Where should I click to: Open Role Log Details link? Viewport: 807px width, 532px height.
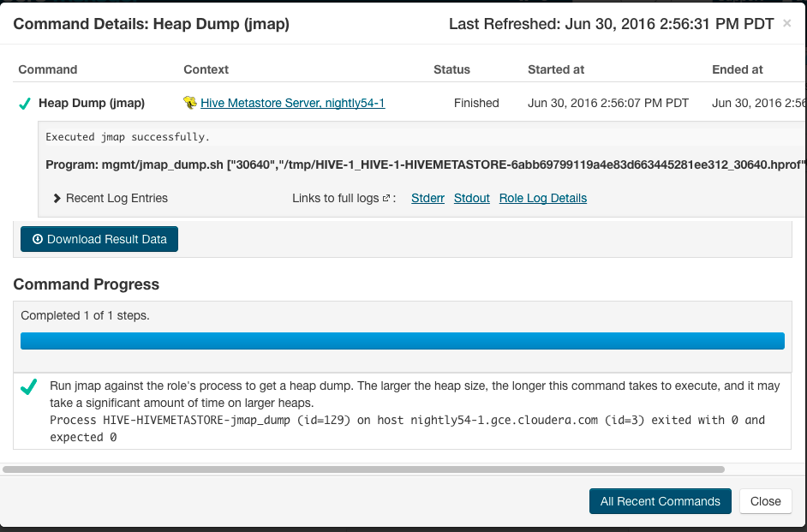pos(543,198)
